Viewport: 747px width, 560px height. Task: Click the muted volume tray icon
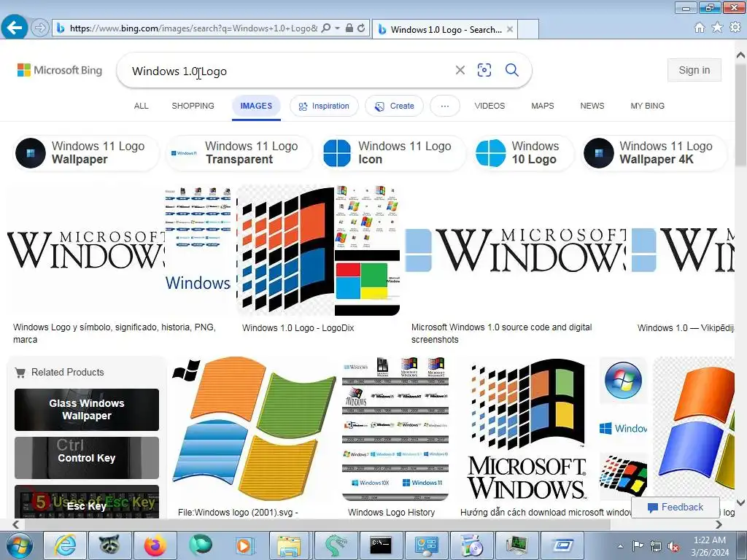point(673,546)
